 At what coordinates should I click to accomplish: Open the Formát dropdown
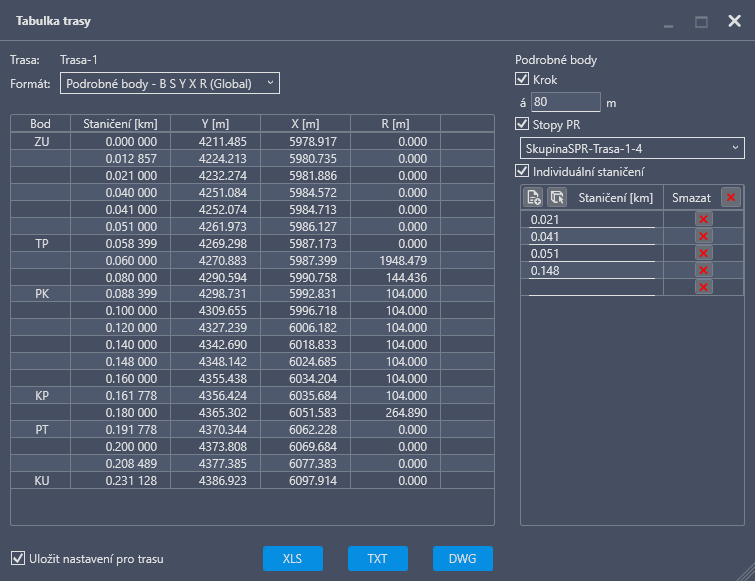coord(170,84)
